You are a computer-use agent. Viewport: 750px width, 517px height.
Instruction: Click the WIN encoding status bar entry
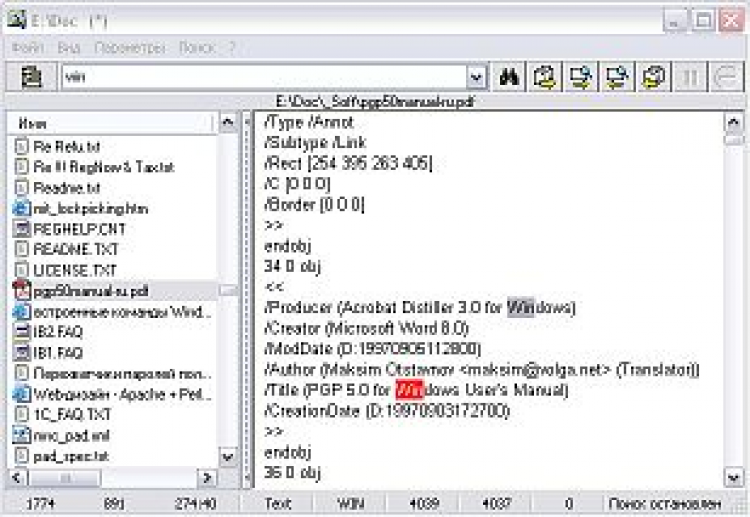[x=350, y=504]
